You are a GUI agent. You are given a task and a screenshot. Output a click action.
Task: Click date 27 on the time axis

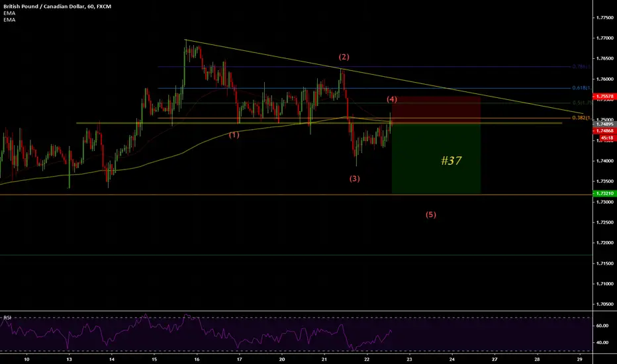pos(495,359)
